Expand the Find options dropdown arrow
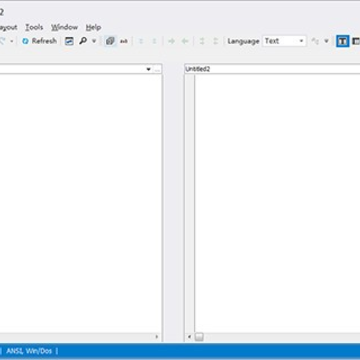 click(94, 41)
